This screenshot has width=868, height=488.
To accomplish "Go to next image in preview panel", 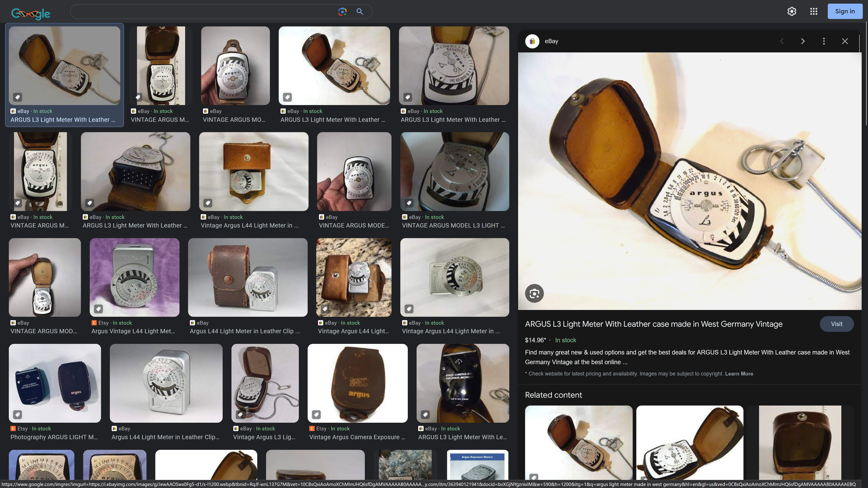I will tap(803, 41).
